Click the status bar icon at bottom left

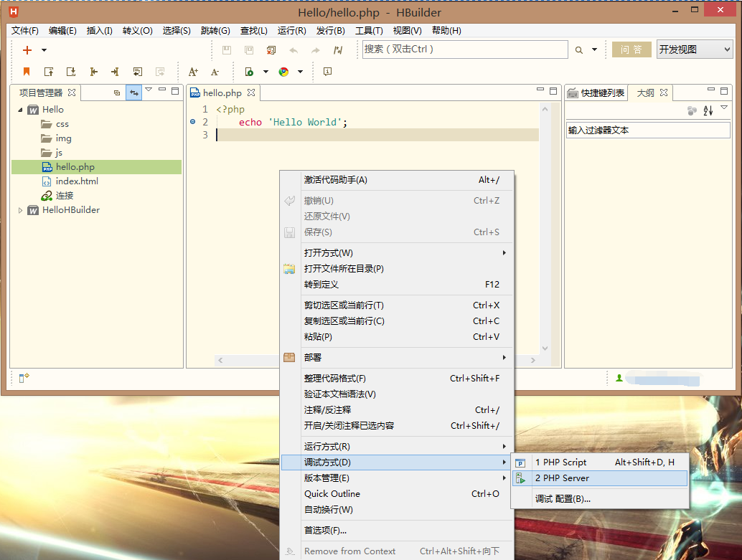[24, 377]
